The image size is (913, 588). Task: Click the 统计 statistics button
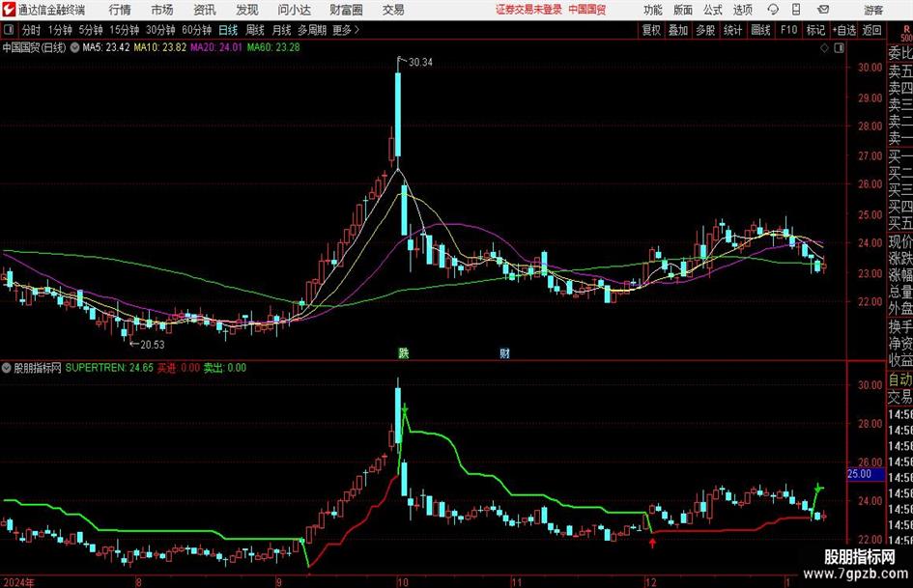coord(732,30)
